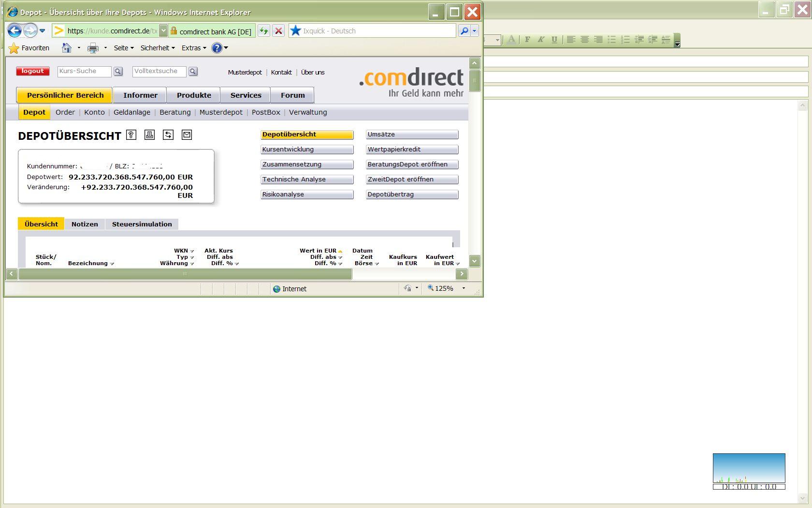812x508 pixels.
Task: Print the page using the printer icon
Action: point(93,48)
